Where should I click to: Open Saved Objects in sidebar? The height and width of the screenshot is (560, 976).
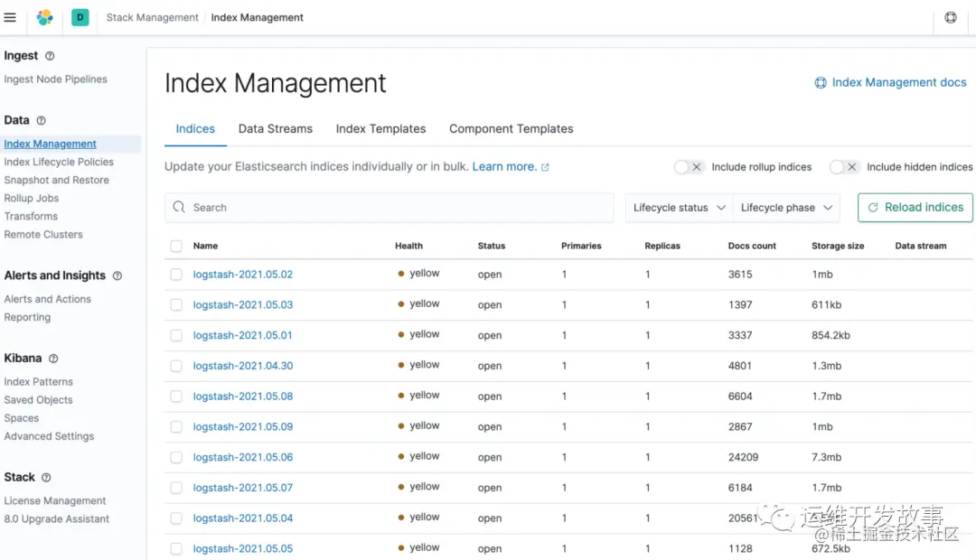[x=38, y=400]
